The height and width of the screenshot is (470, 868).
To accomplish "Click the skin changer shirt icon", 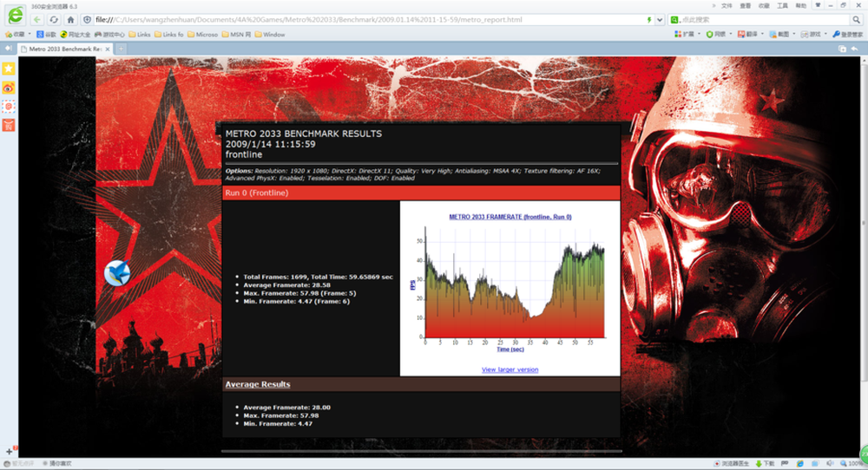I will pos(818,5).
